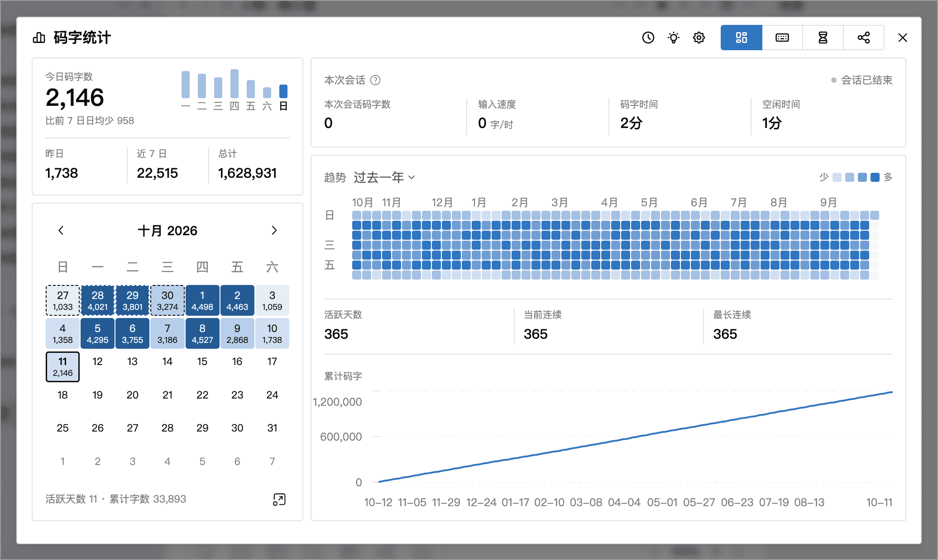Click the 十月 2026 month title

click(167, 231)
